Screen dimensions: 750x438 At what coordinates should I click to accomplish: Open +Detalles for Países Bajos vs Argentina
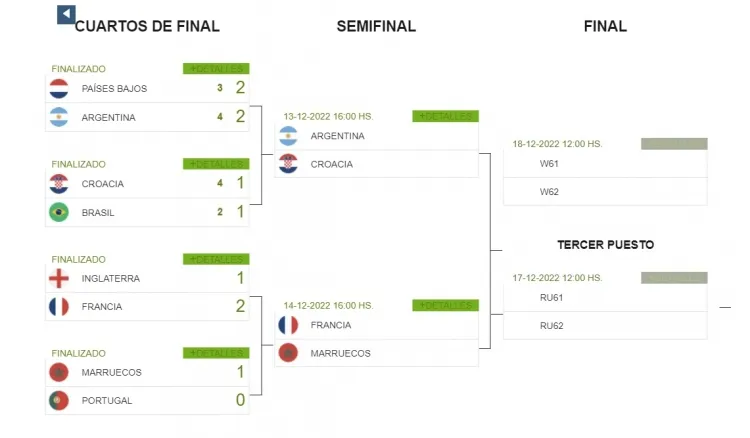point(216,68)
